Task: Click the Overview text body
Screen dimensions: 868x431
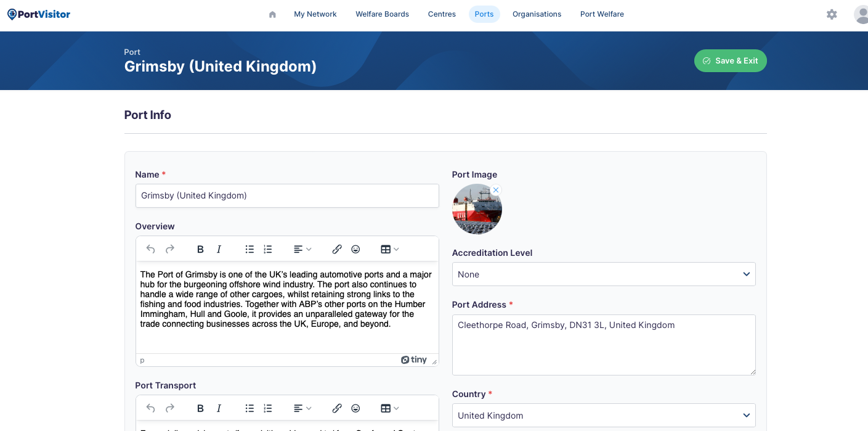Action: pos(287,299)
